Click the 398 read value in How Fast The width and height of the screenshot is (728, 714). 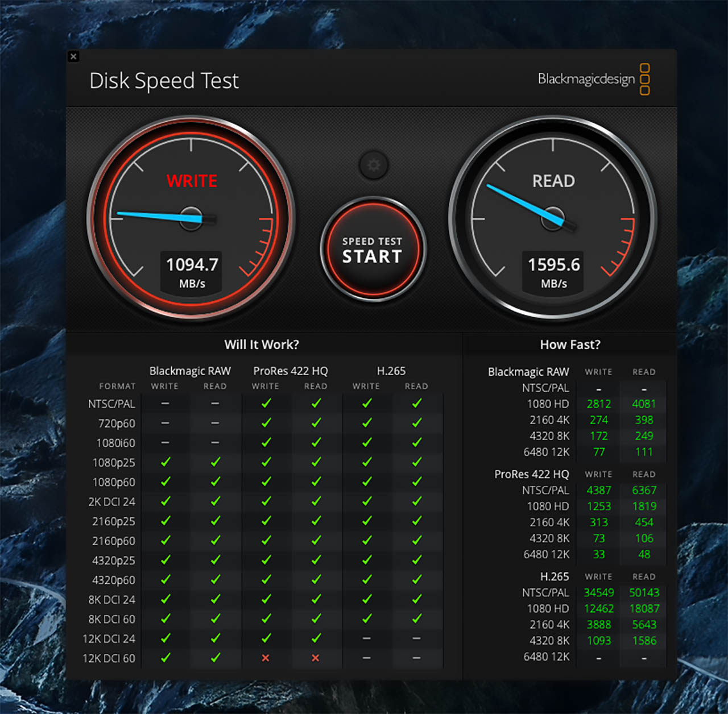[x=644, y=420]
